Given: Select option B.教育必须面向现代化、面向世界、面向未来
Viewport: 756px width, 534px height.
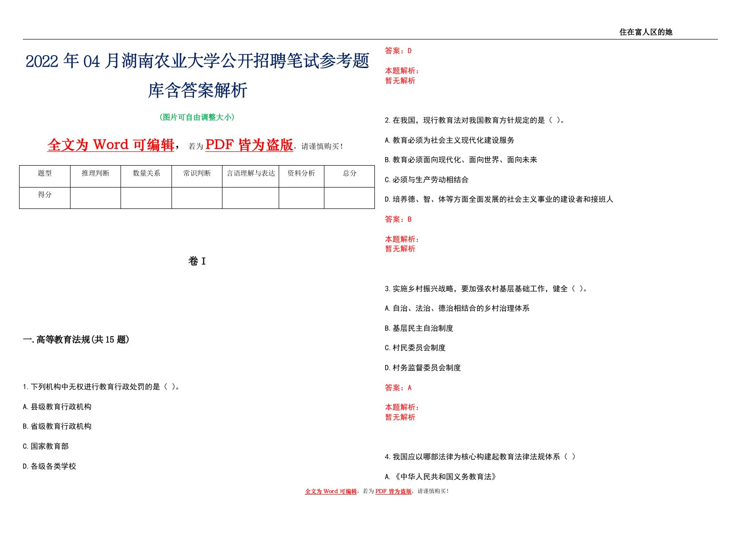Looking at the screenshot, I should point(461,160).
